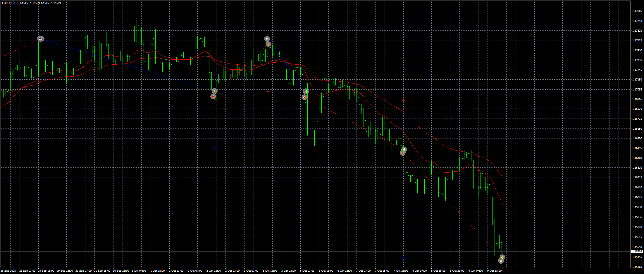Click the yellow close arrow near 7 Oct 23:00

[404, 150]
